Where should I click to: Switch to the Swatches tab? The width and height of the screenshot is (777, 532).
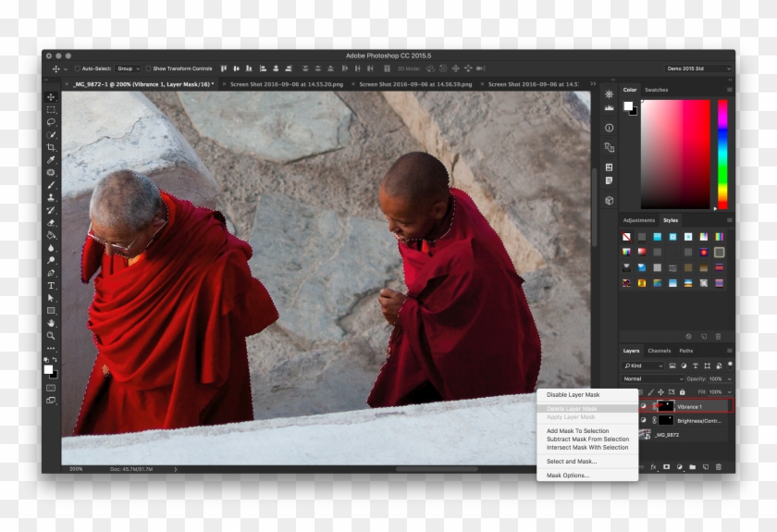(x=656, y=90)
